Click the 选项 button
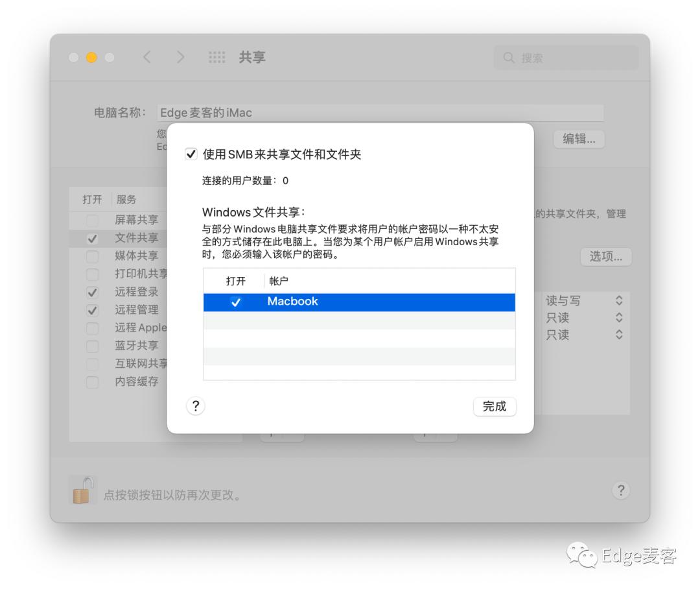The image size is (700, 589). [x=605, y=256]
